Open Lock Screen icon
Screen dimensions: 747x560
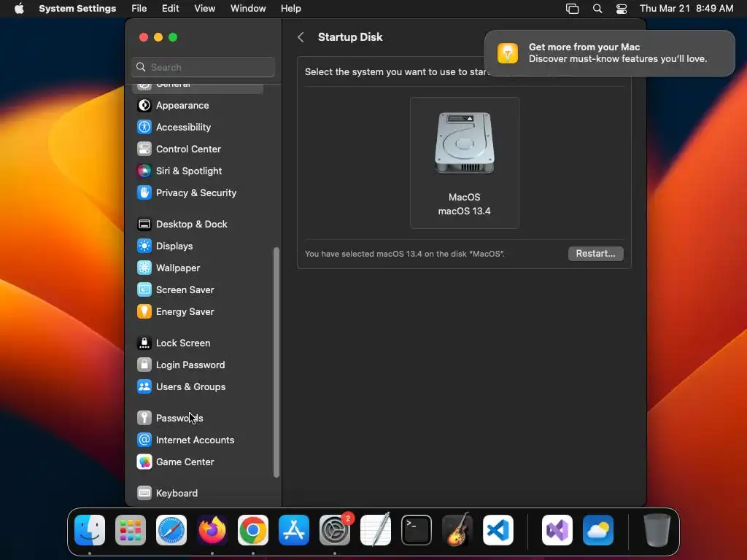[144, 343]
